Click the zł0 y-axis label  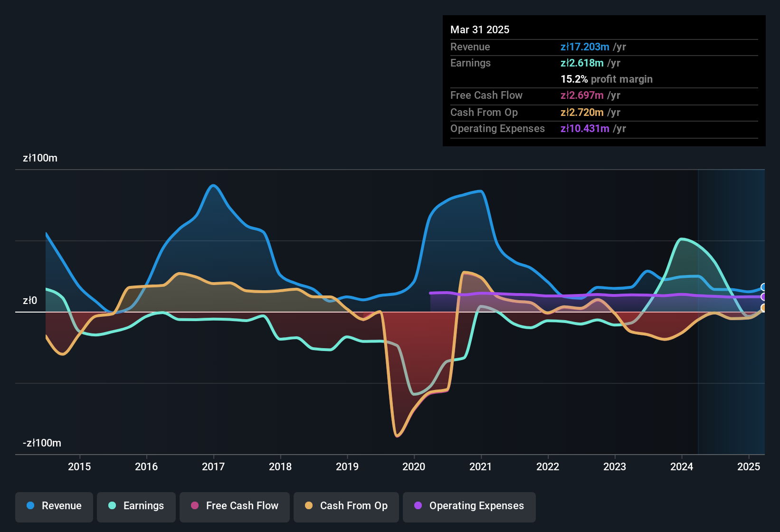click(x=30, y=301)
